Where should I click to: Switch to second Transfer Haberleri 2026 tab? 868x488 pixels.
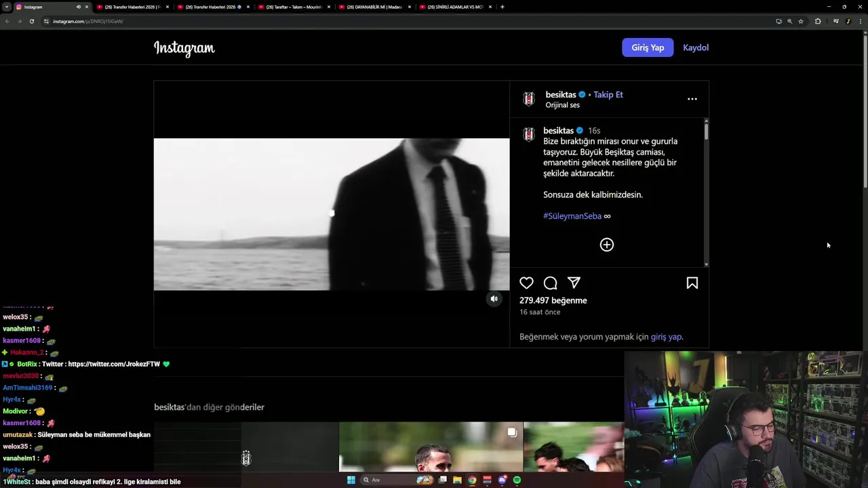[213, 7]
